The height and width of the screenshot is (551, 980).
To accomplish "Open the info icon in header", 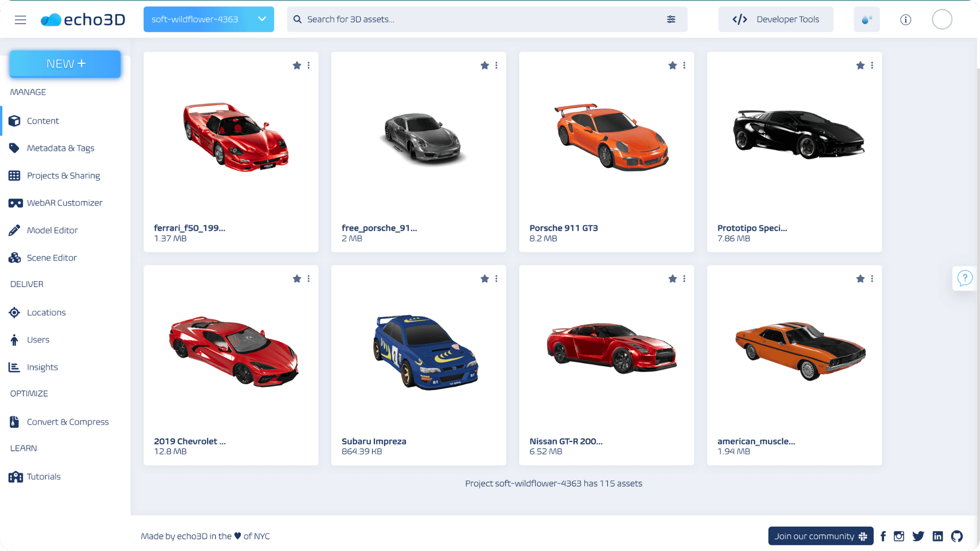I will pos(905,19).
